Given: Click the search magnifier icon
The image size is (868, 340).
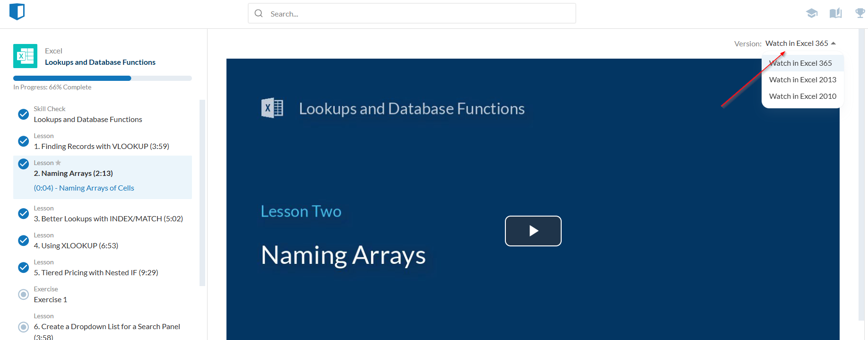Looking at the screenshot, I should pos(259,14).
